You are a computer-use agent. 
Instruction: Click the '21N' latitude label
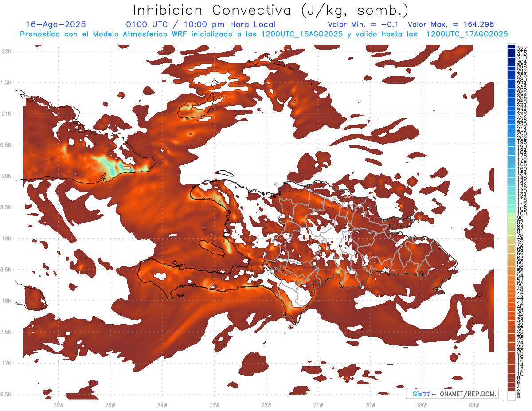(8, 114)
